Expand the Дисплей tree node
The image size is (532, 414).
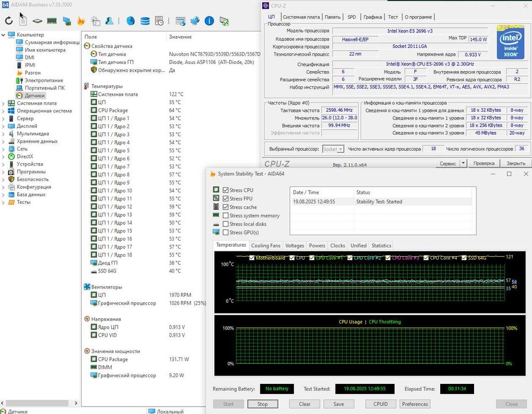[x=4, y=126]
